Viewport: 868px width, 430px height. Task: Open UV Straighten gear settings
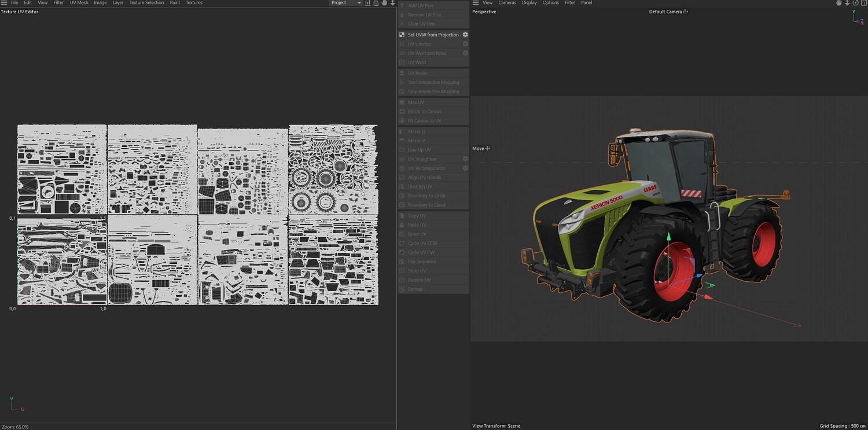point(465,159)
